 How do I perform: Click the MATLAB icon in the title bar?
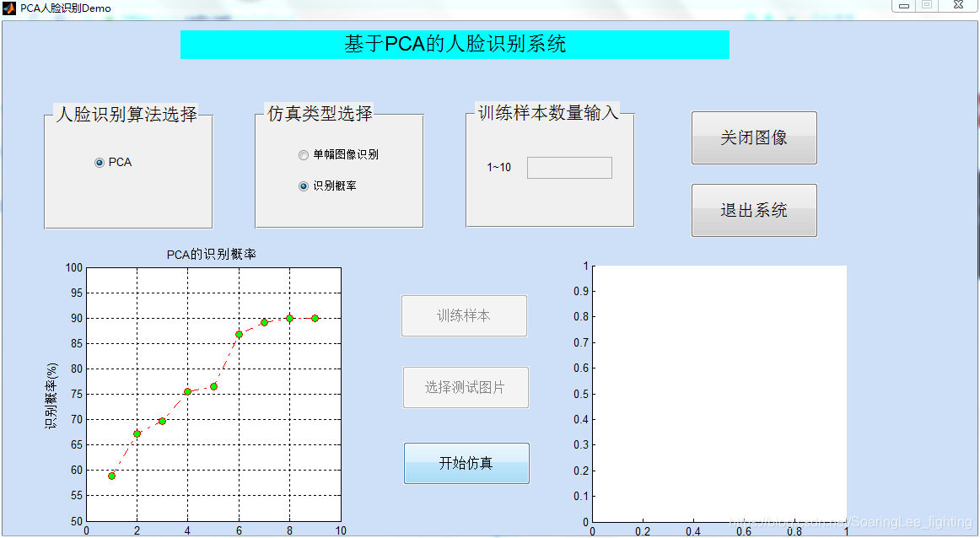(8, 8)
